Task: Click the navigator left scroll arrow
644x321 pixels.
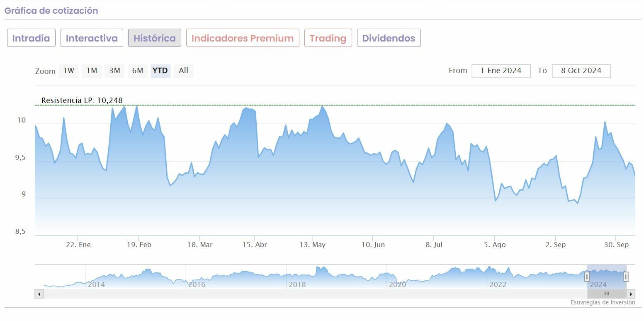Action: 39,294
